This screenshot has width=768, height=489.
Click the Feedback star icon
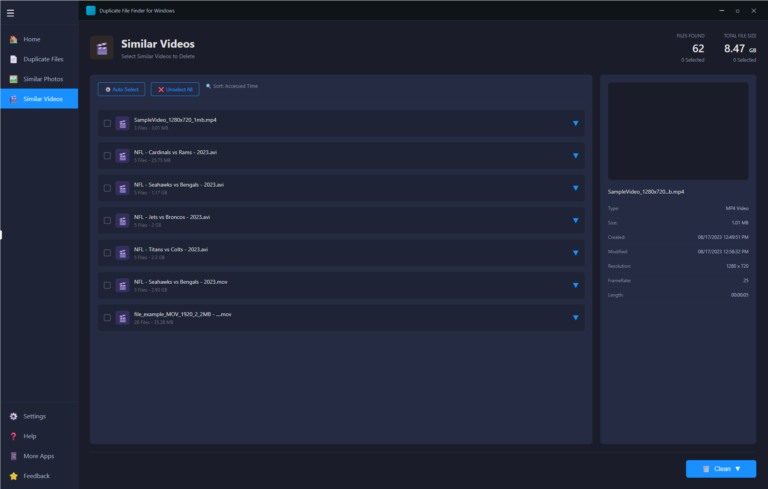click(14, 476)
